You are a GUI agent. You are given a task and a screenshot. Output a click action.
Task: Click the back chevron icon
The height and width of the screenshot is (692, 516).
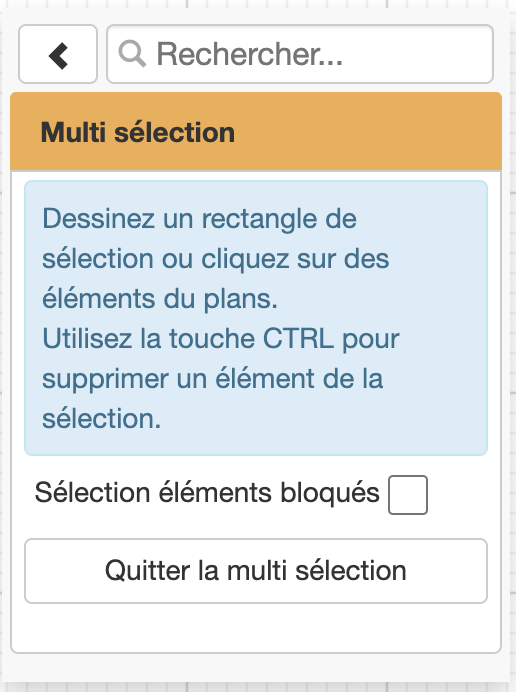point(58,56)
